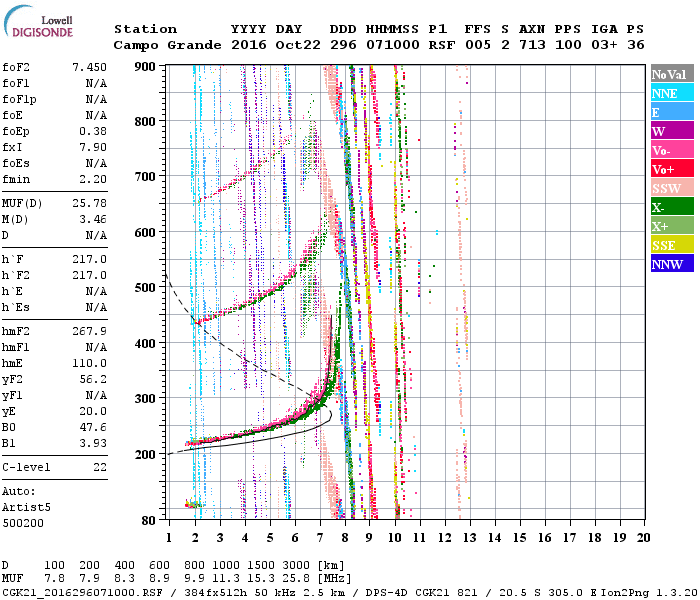Click the 3000 km distance entry
This screenshot has width=700, height=600.
tap(296, 566)
